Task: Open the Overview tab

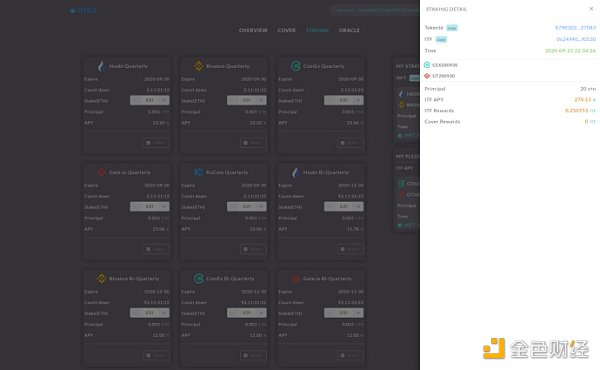Action: pyautogui.click(x=253, y=30)
